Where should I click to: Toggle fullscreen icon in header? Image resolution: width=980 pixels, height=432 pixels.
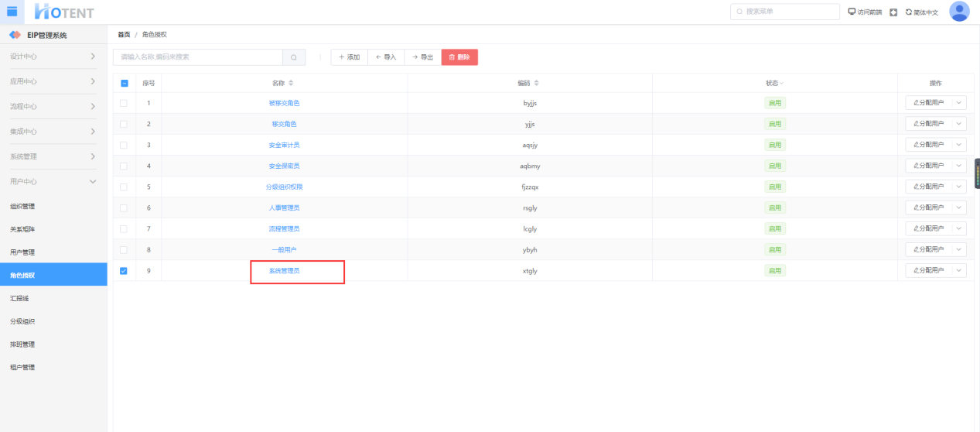[893, 12]
